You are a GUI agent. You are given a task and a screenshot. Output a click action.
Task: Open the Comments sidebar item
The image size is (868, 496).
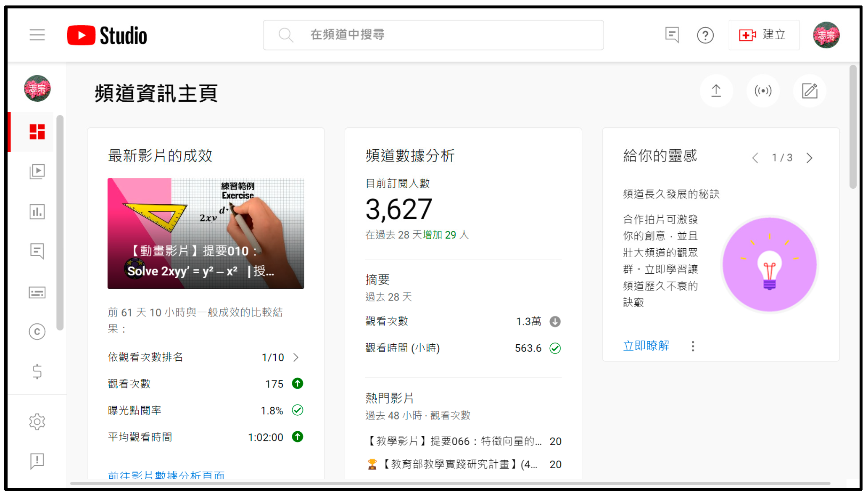coord(37,251)
